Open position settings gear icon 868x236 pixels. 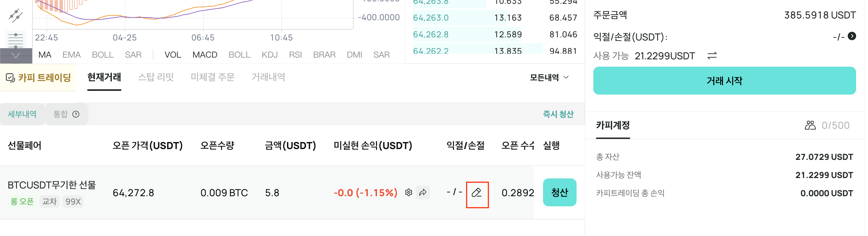coord(408,192)
